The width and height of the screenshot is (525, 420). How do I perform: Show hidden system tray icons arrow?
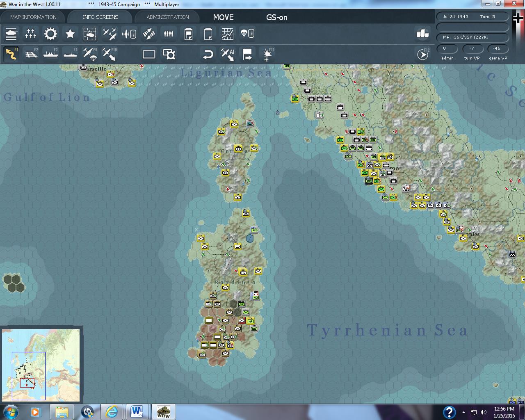pyautogui.click(x=463, y=412)
